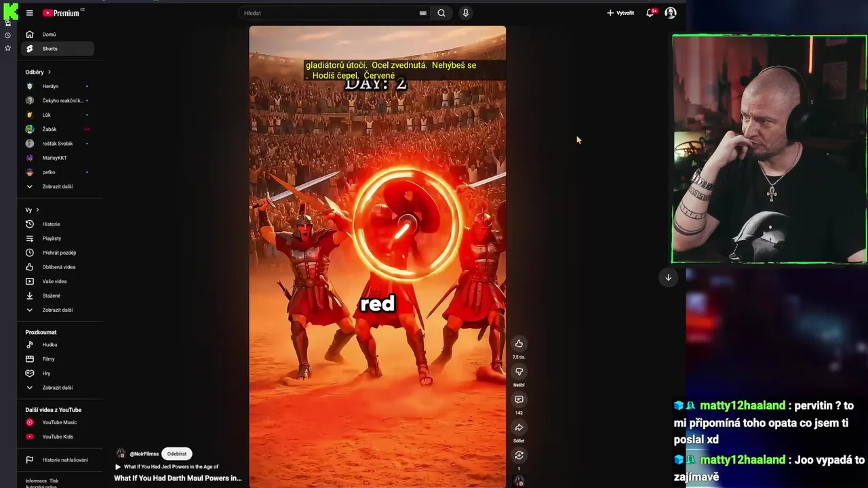This screenshot has height=488, width=868.
Task: Open Herdyn channel subscription
Action: (x=58, y=86)
